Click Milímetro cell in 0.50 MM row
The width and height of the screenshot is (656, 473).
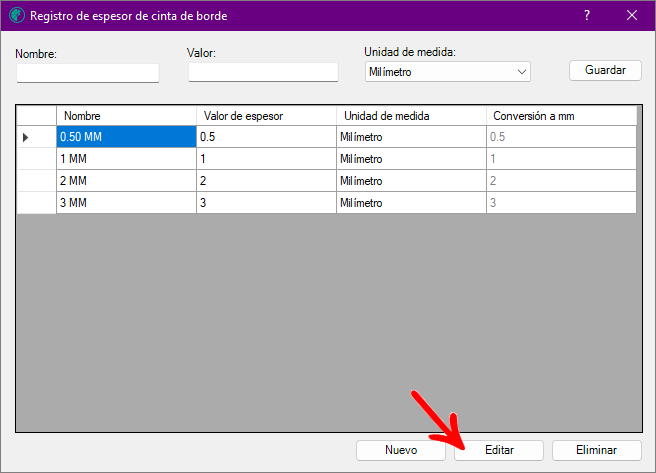pyautogui.click(x=411, y=137)
